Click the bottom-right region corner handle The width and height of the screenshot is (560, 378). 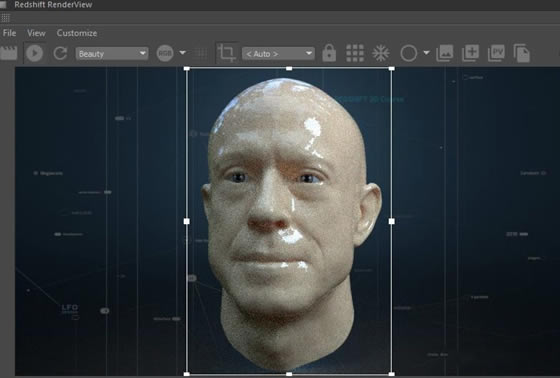(391, 374)
